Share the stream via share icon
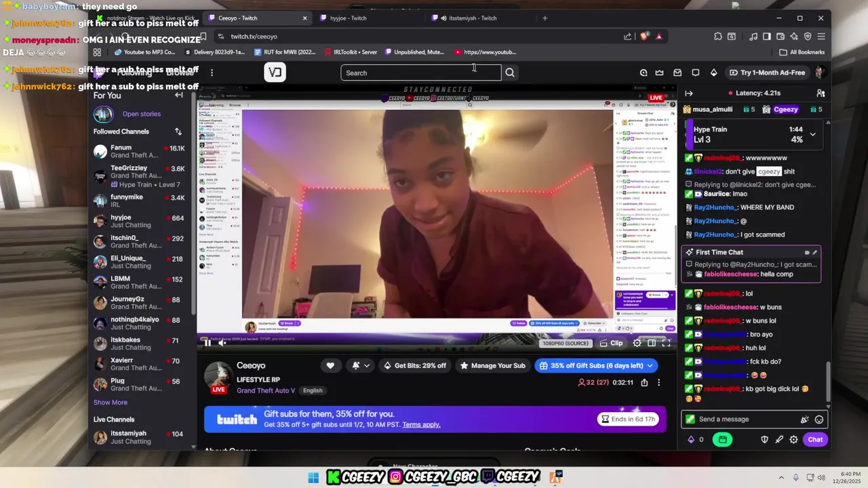The height and width of the screenshot is (488, 868). (644, 382)
